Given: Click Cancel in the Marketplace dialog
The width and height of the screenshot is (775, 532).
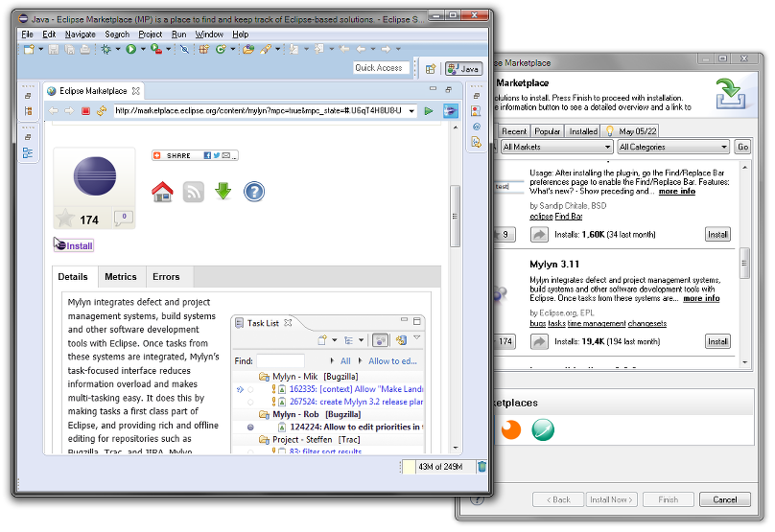Looking at the screenshot, I should pyautogui.click(x=724, y=499).
